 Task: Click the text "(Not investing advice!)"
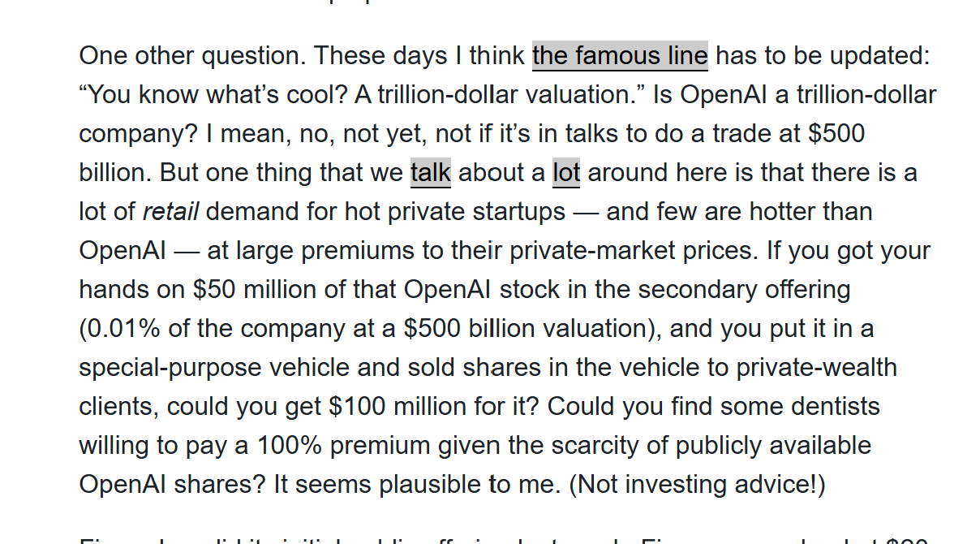point(697,485)
